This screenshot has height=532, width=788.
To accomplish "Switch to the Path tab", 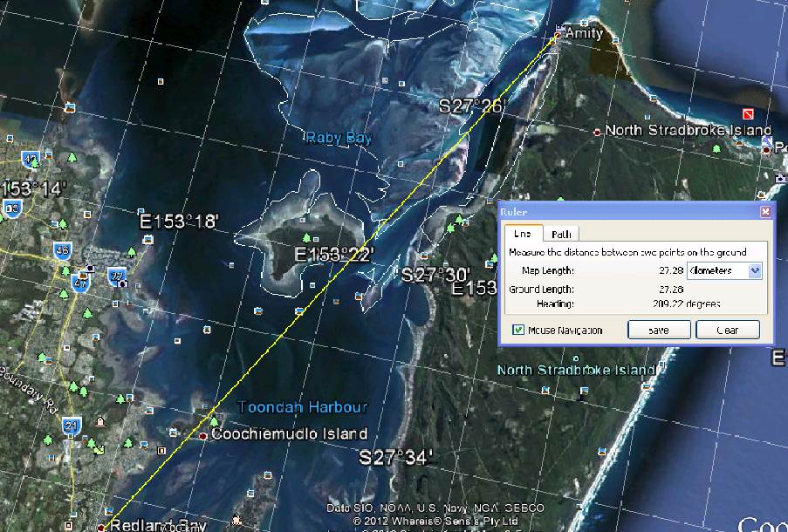I will click(561, 233).
